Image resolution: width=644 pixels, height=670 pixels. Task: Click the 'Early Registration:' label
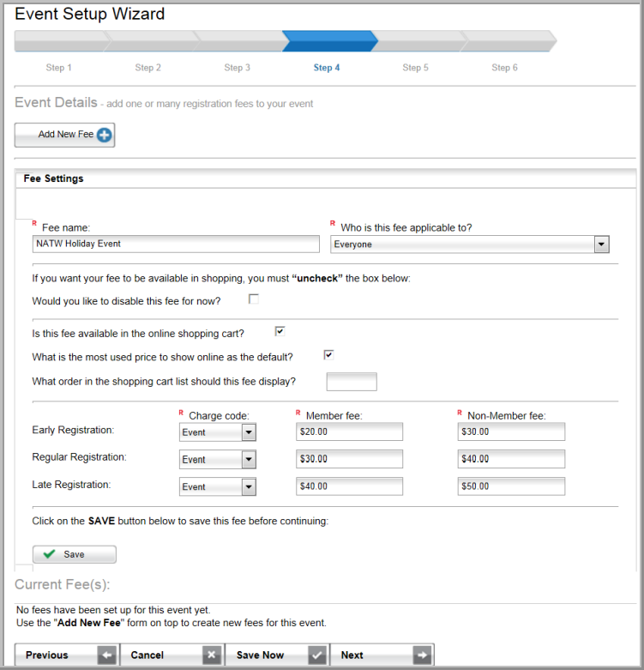click(73, 430)
